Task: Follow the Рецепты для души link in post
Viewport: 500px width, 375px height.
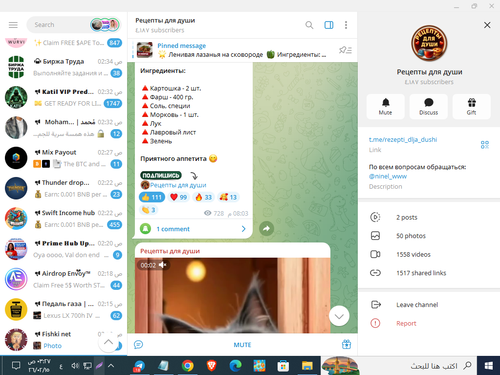Action: 178,185
